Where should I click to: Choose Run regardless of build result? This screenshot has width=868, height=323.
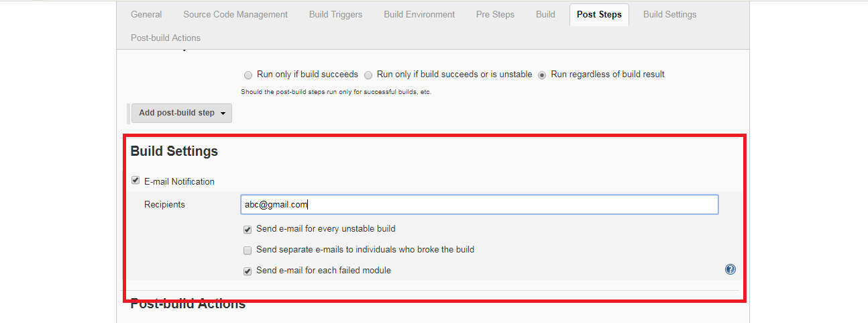click(542, 75)
